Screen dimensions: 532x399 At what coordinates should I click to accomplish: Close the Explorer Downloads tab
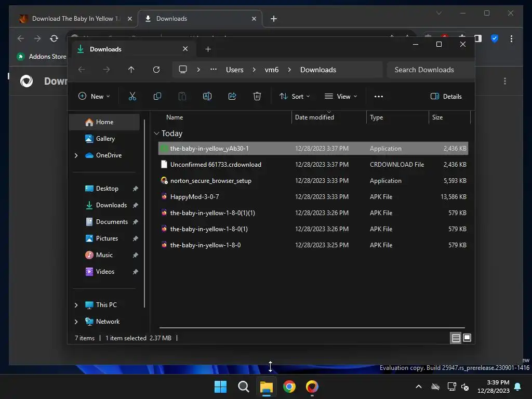tap(185, 49)
